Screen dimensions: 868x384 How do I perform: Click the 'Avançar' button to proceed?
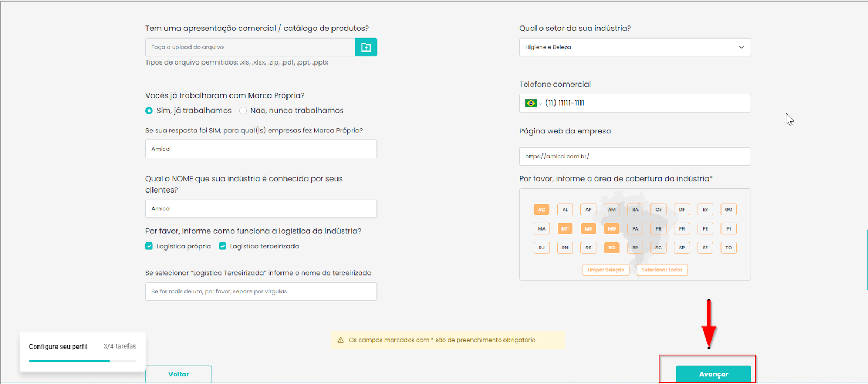[x=713, y=374]
